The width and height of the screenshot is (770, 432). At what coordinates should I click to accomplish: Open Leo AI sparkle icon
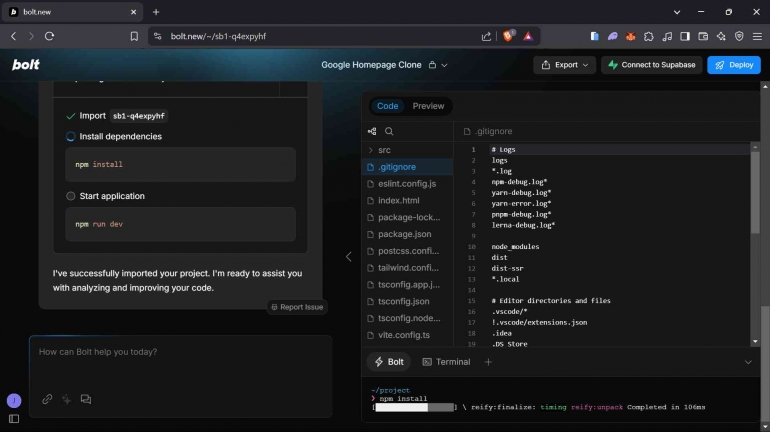point(721,36)
